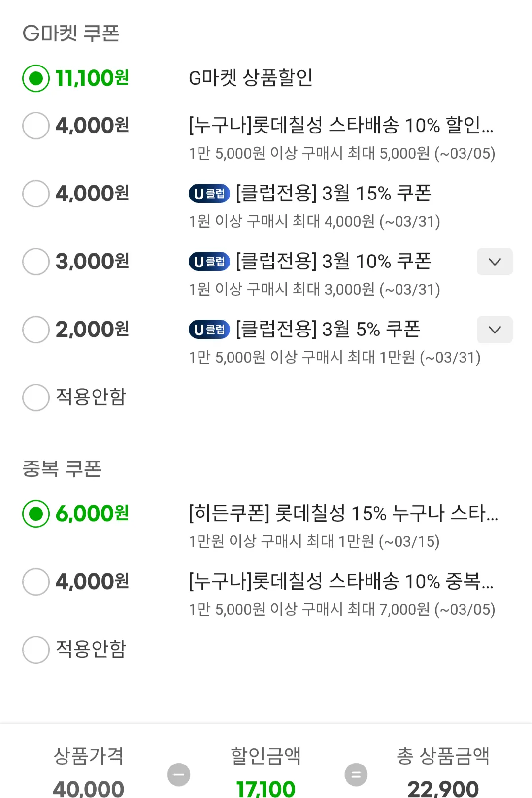
Task: Expand the chevron for 3월 5% 쿠폰
Action: [495, 330]
